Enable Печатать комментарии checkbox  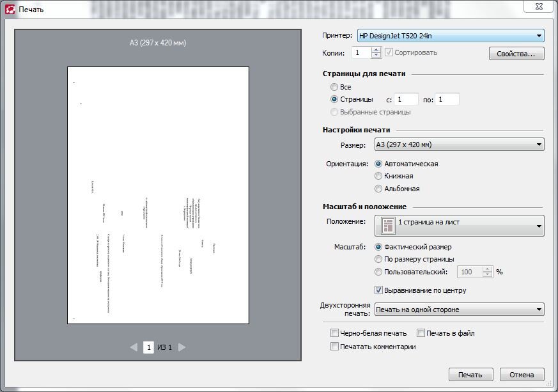coord(334,347)
